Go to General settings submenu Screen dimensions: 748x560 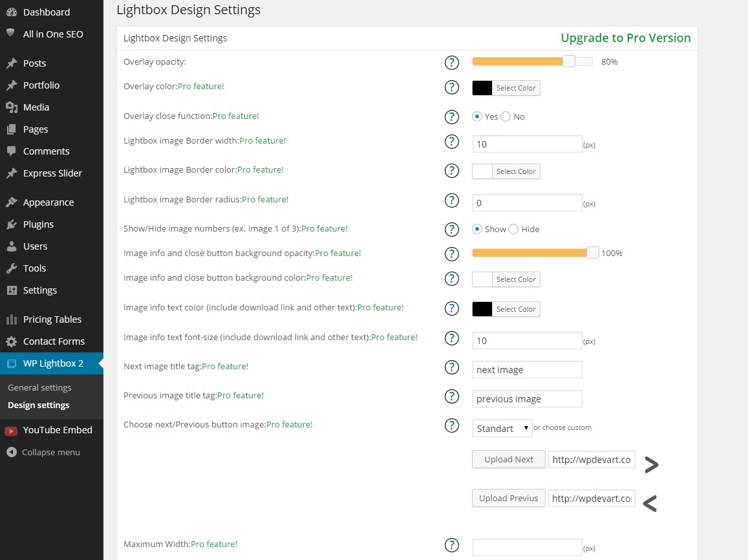(x=39, y=387)
